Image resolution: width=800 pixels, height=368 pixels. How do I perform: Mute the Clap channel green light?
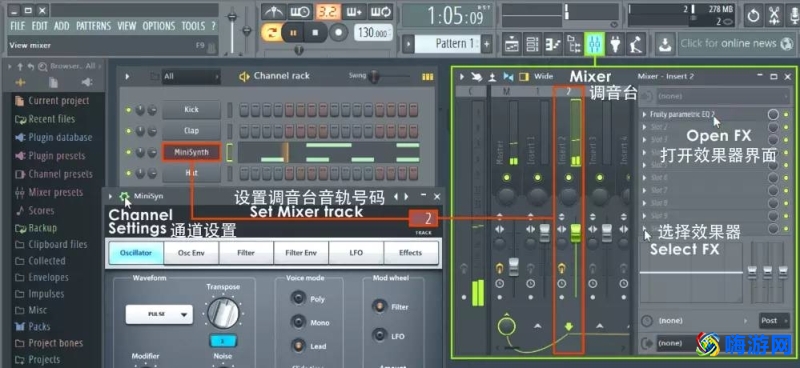pos(128,131)
